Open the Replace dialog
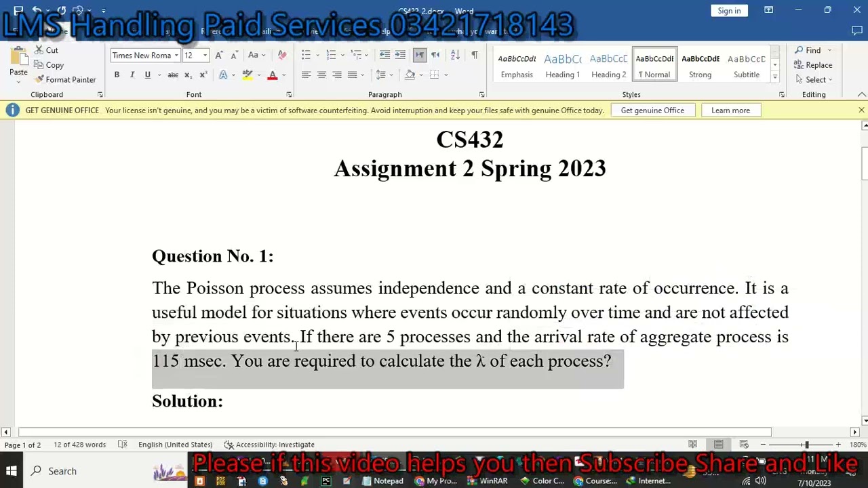The height and width of the screenshot is (488, 868). [x=813, y=65]
